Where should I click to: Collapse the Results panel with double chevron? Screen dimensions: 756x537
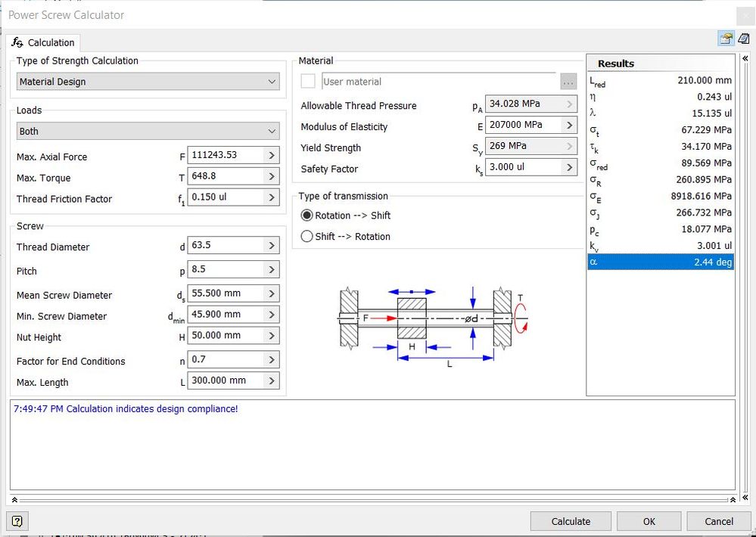(x=745, y=58)
